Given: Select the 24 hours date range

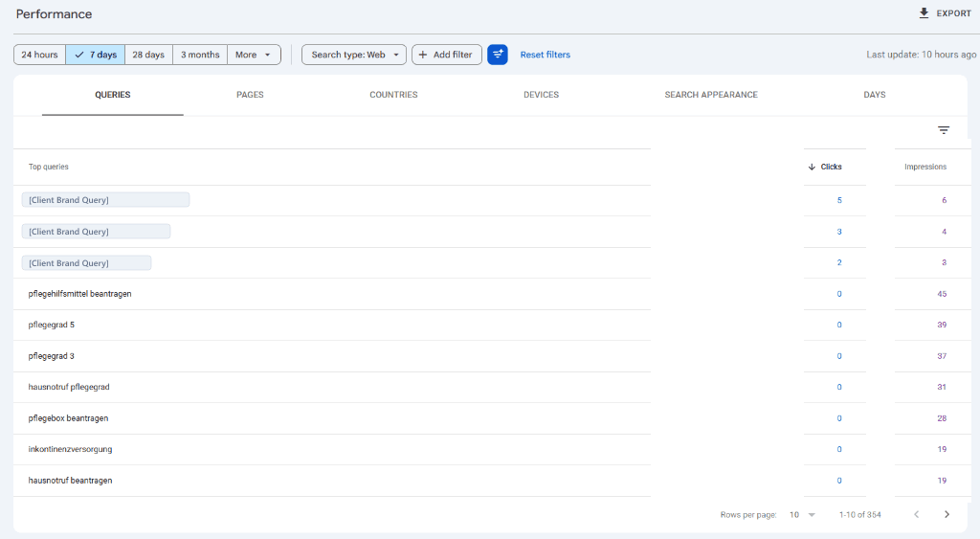Looking at the screenshot, I should point(39,55).
